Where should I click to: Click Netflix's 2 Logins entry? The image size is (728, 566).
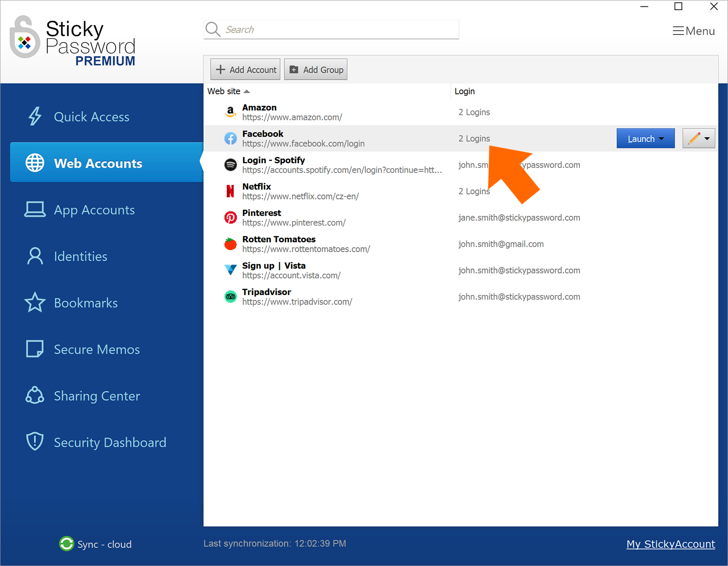(x=474, y=191)
